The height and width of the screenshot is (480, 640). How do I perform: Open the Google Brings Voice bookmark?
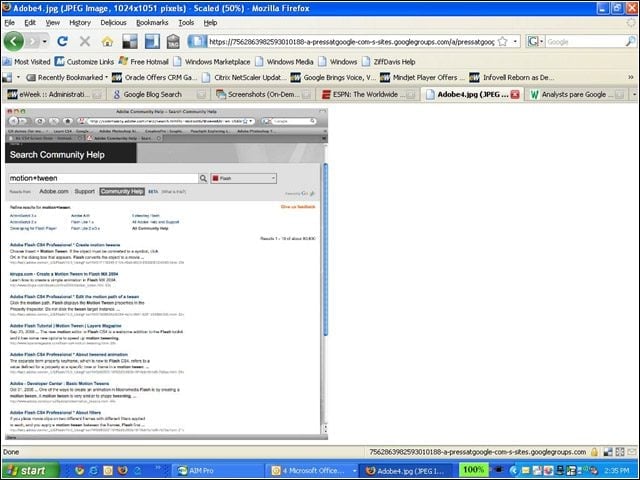(x=333, y=77)
